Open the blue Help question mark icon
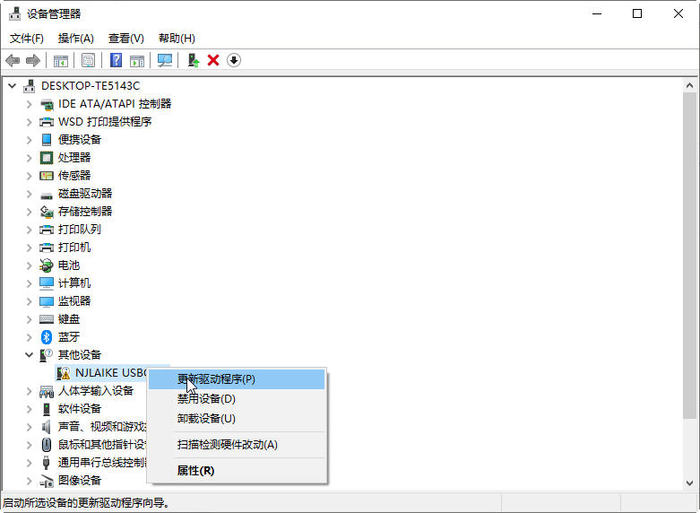This screenshot has width=700, height=513. pos(116,60)
